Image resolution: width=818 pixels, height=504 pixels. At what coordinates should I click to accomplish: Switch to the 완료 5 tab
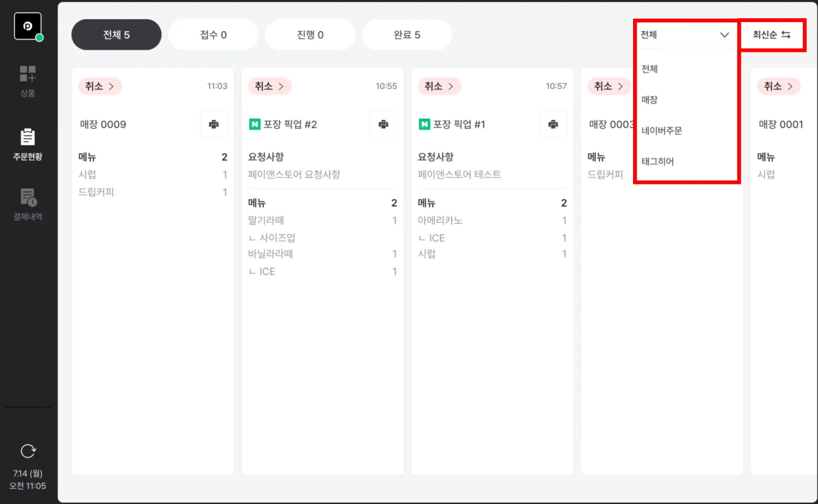click(406, 35)
